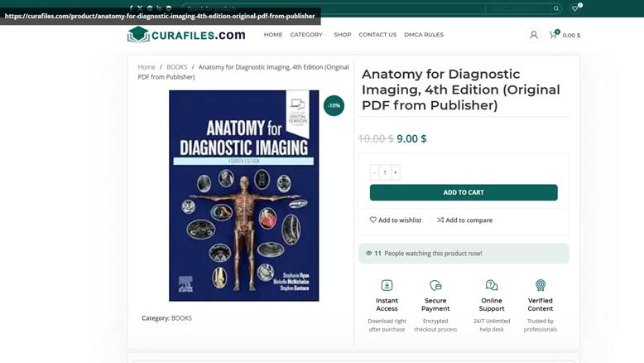Expand the CATEGORY menu dropdown
This screenshot has height=363, width=644.
(308, 35)
